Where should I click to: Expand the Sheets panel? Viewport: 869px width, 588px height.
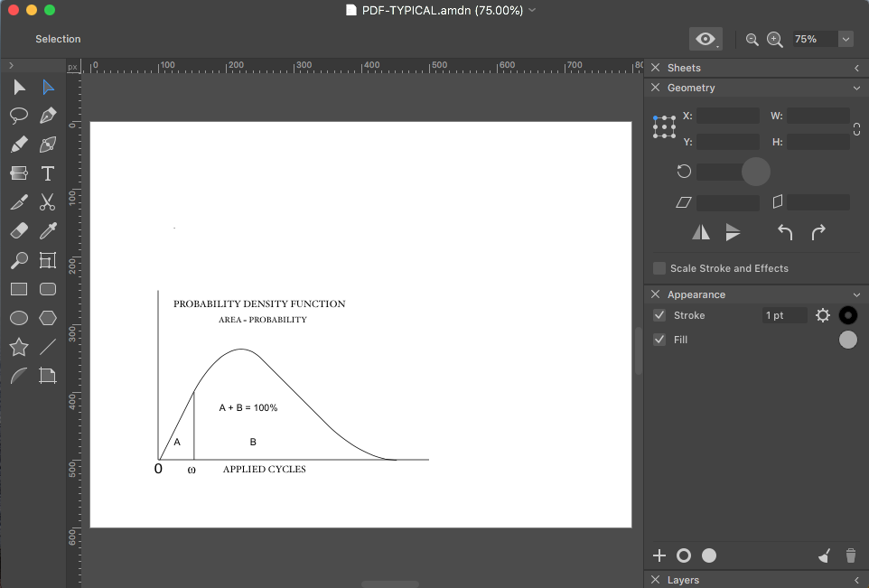(855, 68)
